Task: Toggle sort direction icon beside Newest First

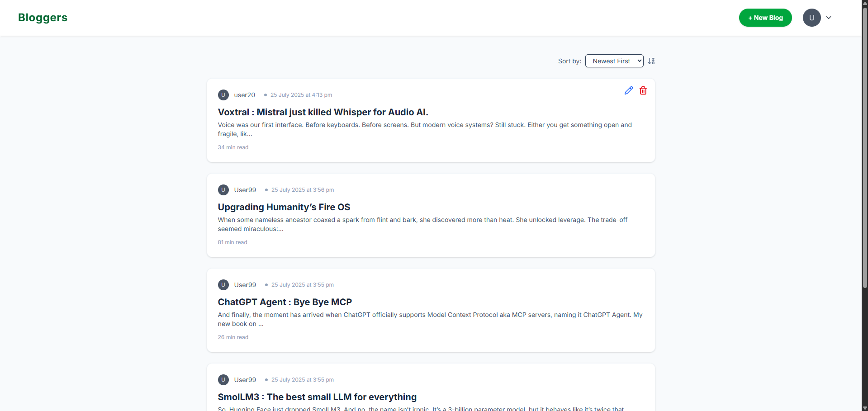Action: [x=651, y=61]
